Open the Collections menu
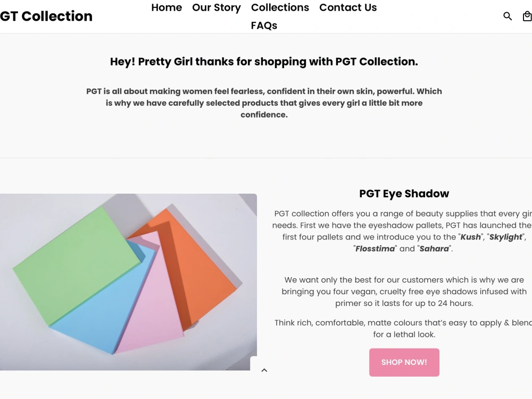Screen dimensions: 532x399 (x=280, y=7)
